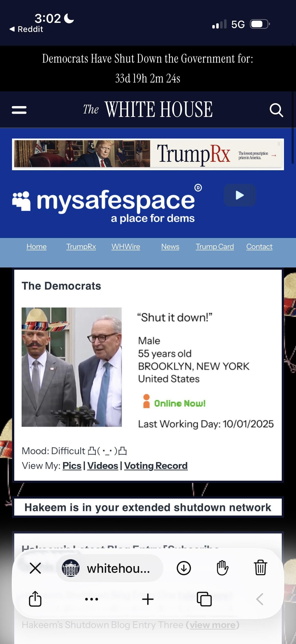This screenshot has height=644, width=296.
Task: Dismiss the TrumpRx banner ad
Action: coord(279,144)
